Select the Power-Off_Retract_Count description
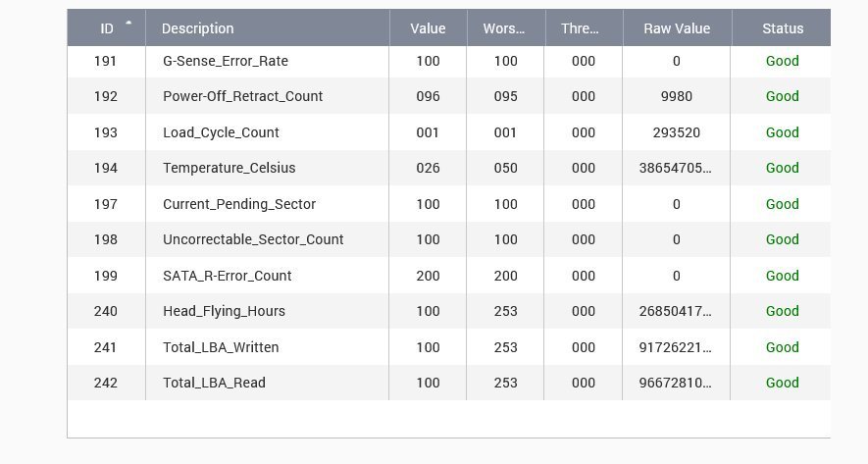 242,96
